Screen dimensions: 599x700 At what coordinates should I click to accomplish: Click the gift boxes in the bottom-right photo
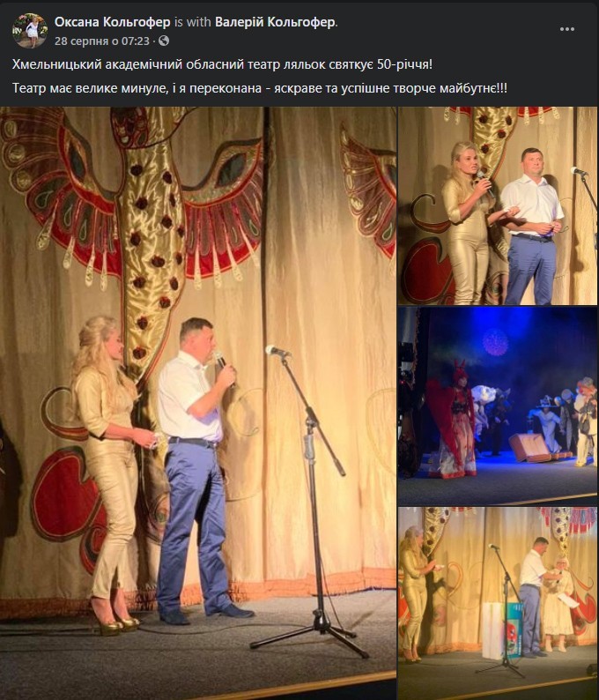502,630
